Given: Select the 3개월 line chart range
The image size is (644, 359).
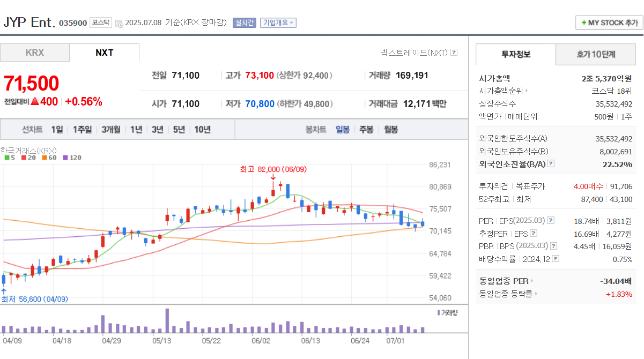Looking at the screenshot, I should [x=111, y=129].
